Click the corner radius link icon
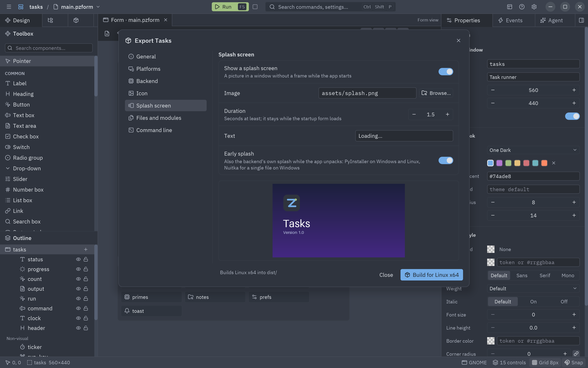588x368 pixels. point(576,354)
